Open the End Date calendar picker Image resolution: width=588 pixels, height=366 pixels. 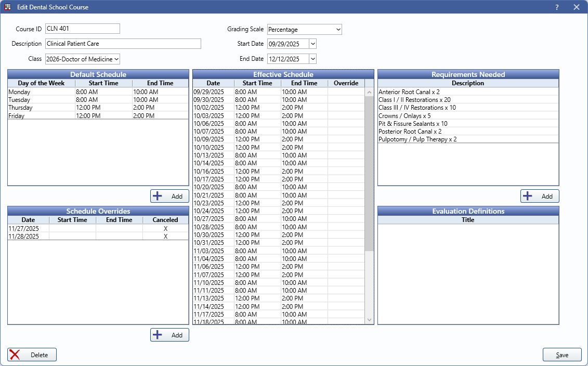tap(312, 59)
